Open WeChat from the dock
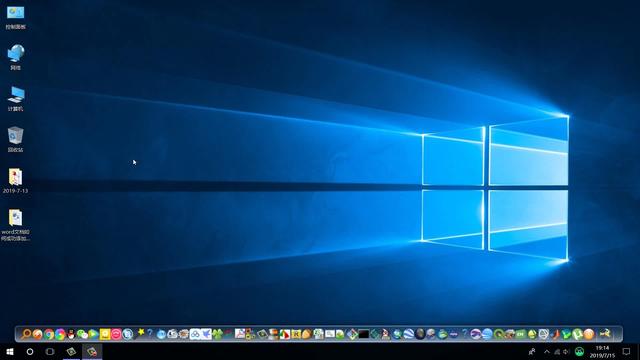The height and width of the screenshot is (360, 640). [x=82, y=334]
